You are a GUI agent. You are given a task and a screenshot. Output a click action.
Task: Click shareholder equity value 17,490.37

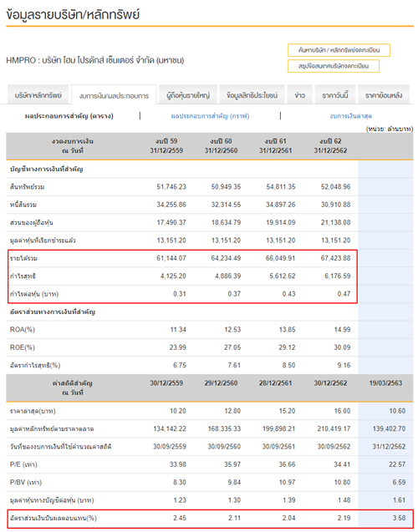[171, 222]
